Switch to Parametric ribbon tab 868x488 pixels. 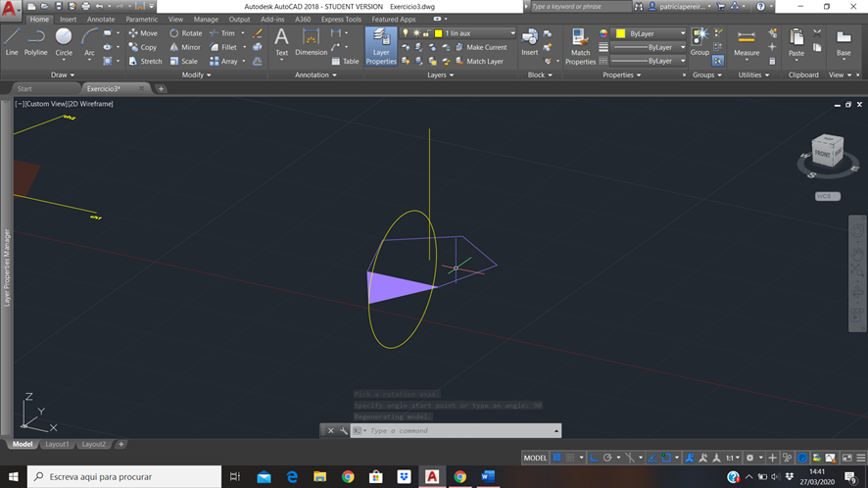[x=141, y=19]
